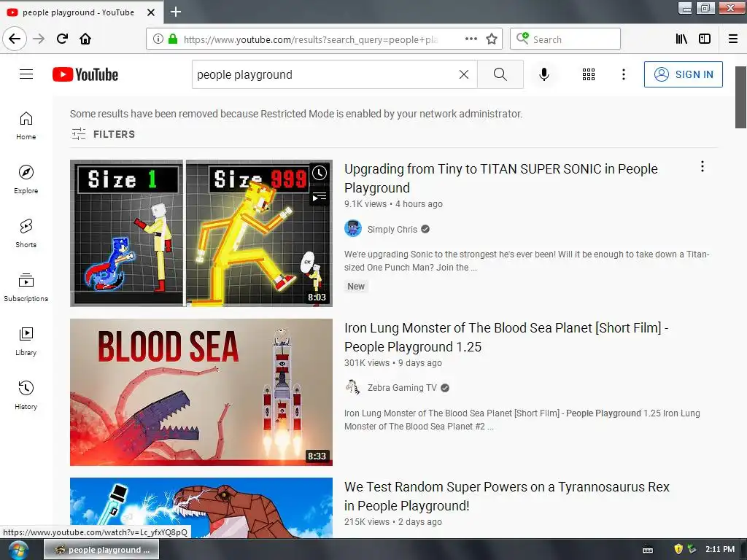This screenshot has height=560, width=747.
Task: Open YouTube guide hamburger menu
Action: (x=26, y=74)
